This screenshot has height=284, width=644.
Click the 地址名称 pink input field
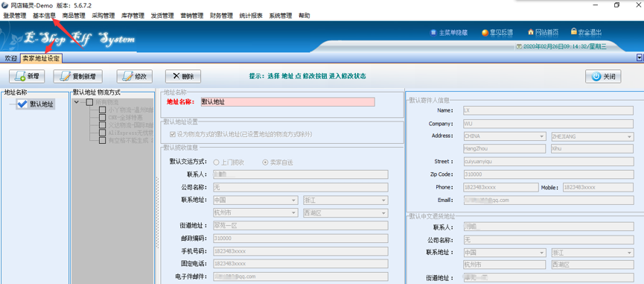tap(287, 102)
